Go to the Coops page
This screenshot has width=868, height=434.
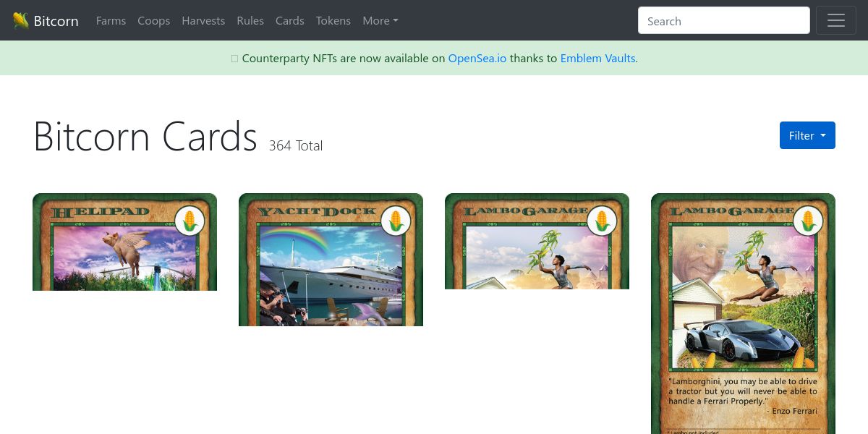click(153, 21)
